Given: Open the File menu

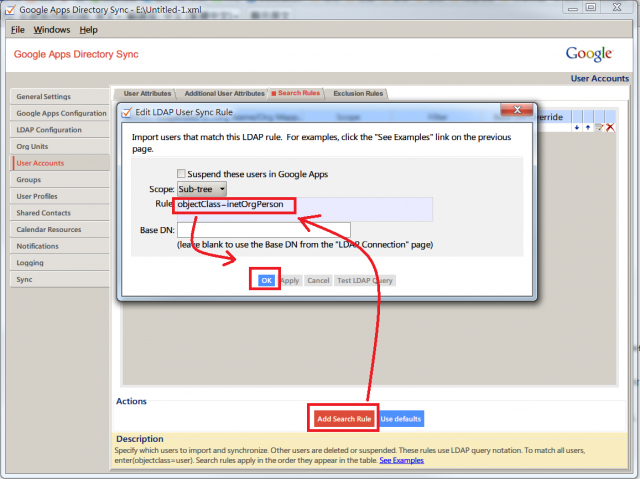Looking at the screenshot, I should pyautogui.click(x=18, y=30).
